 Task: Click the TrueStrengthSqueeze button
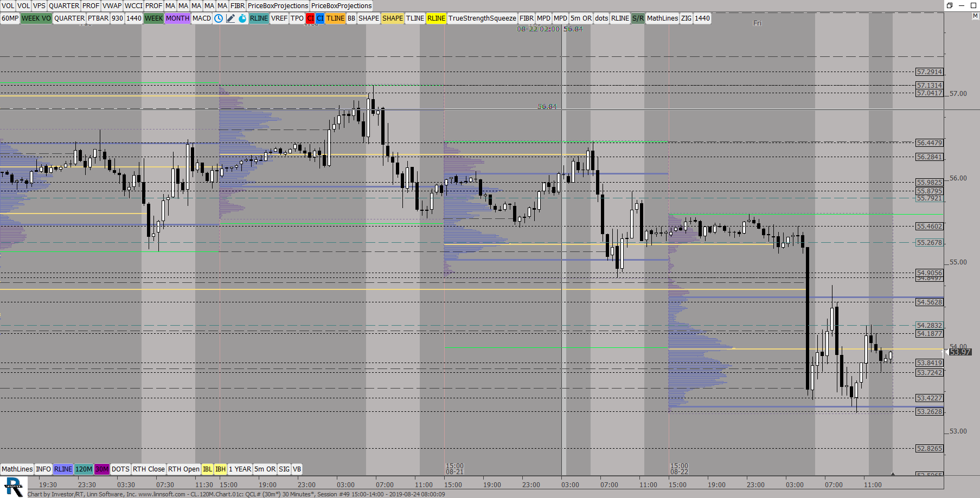(482, 18)
